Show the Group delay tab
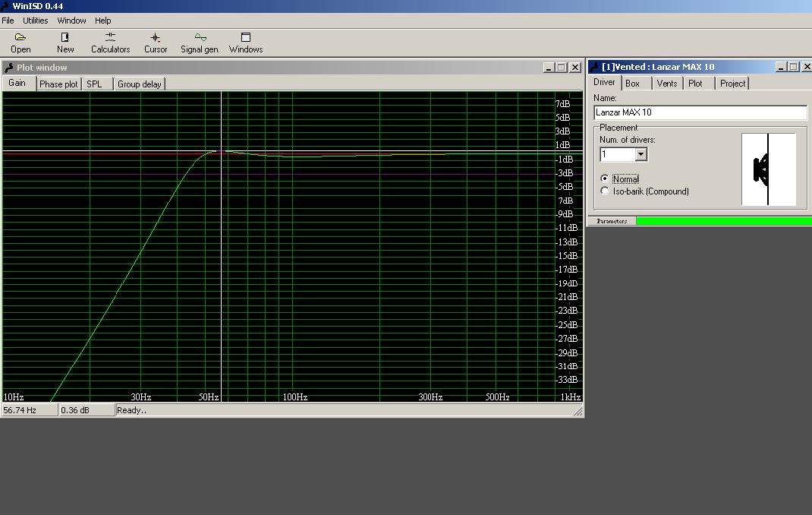The image size is (812, 515). (x=139, y=84)
